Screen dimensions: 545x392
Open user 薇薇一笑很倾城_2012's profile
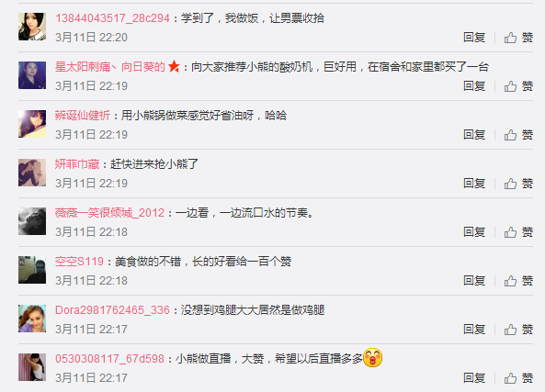(109, 212)
